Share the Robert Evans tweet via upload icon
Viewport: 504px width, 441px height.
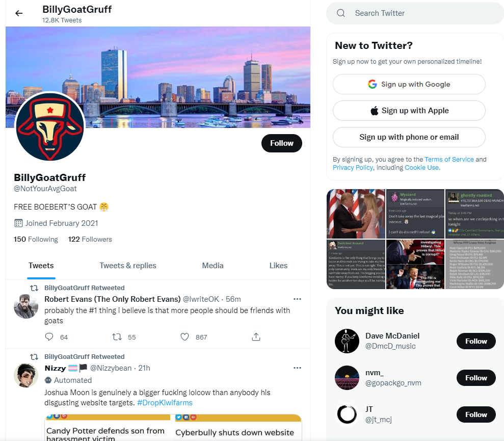click(x=256, y=337)
